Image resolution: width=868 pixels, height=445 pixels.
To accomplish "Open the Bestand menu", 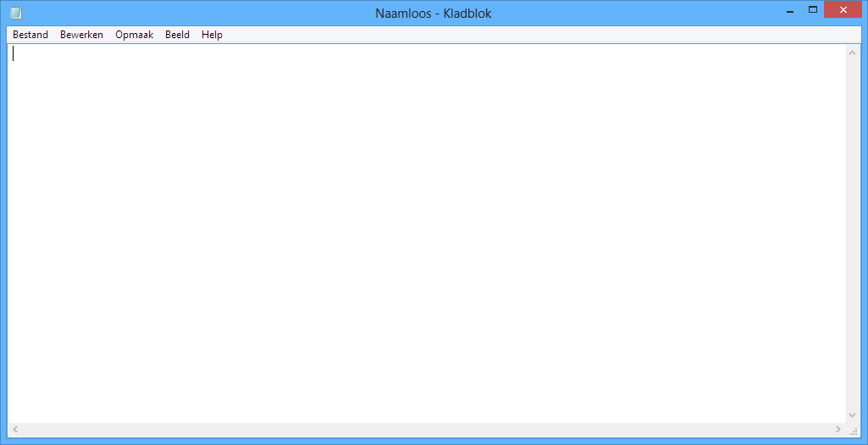I will [x=30, y=35].
